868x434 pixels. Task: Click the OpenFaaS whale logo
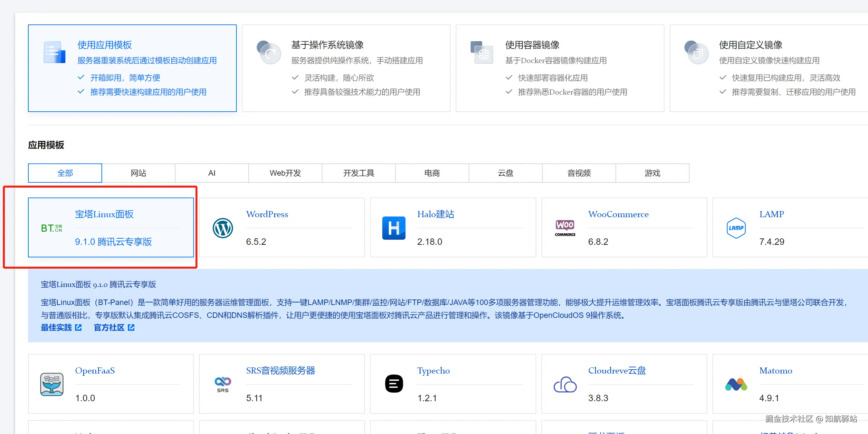click(x=52, y=384)
